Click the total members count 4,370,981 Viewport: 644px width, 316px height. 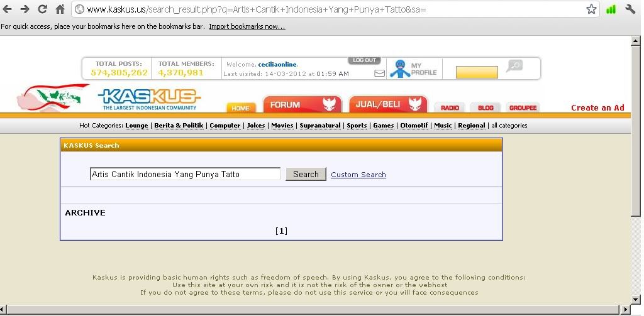coord(180,73)
